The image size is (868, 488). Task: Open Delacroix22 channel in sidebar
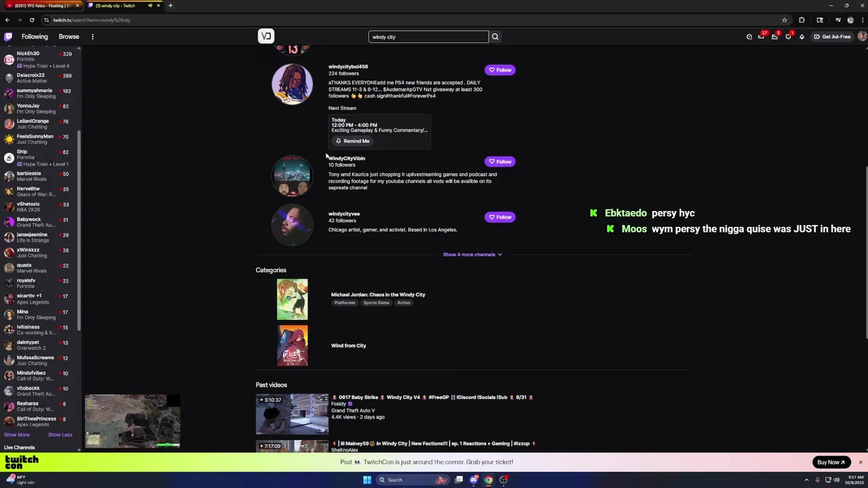(x=41, y=78)
